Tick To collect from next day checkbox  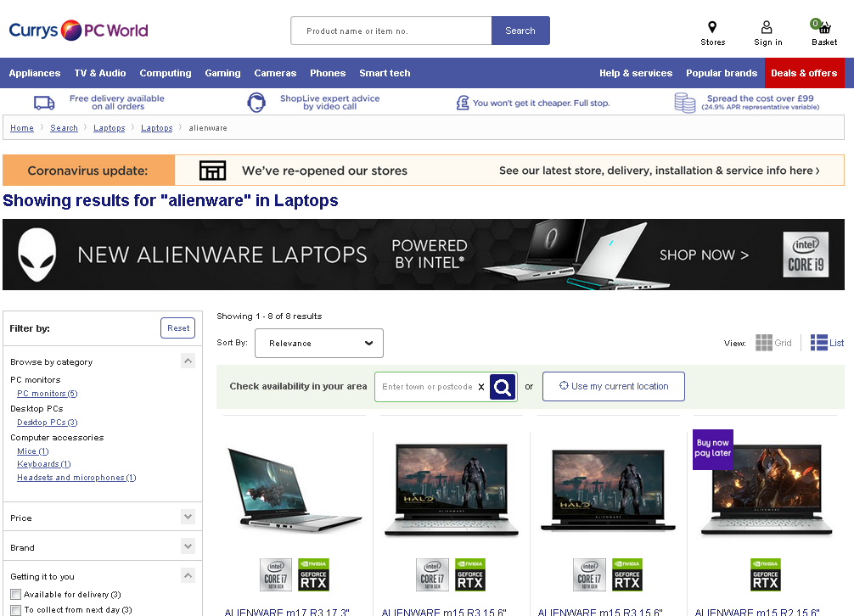(16, 610)
